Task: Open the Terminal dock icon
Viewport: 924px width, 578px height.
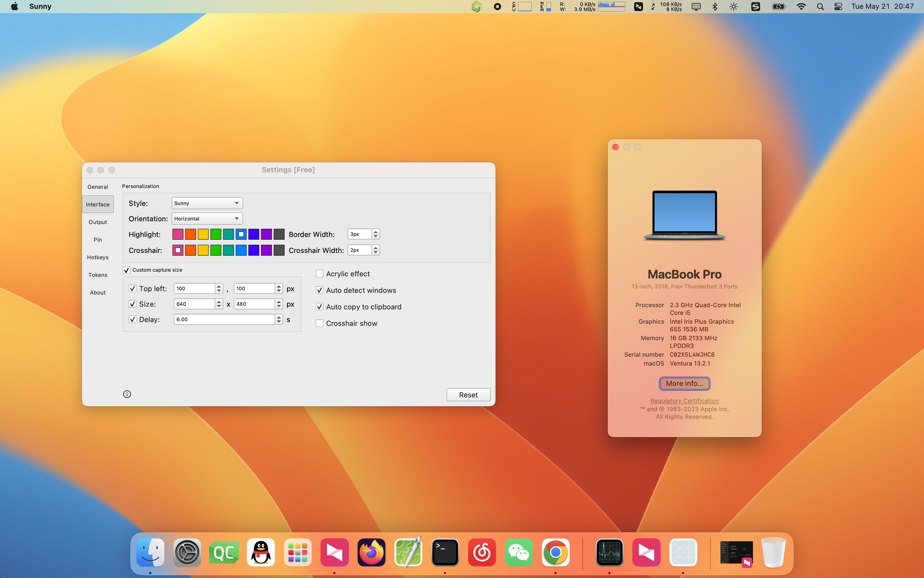Action: (445, 552)
